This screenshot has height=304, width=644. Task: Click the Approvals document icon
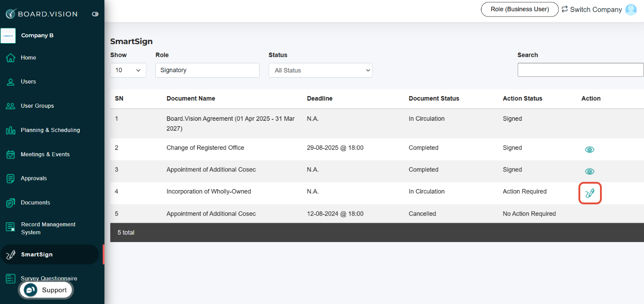[x=10, y=179]
